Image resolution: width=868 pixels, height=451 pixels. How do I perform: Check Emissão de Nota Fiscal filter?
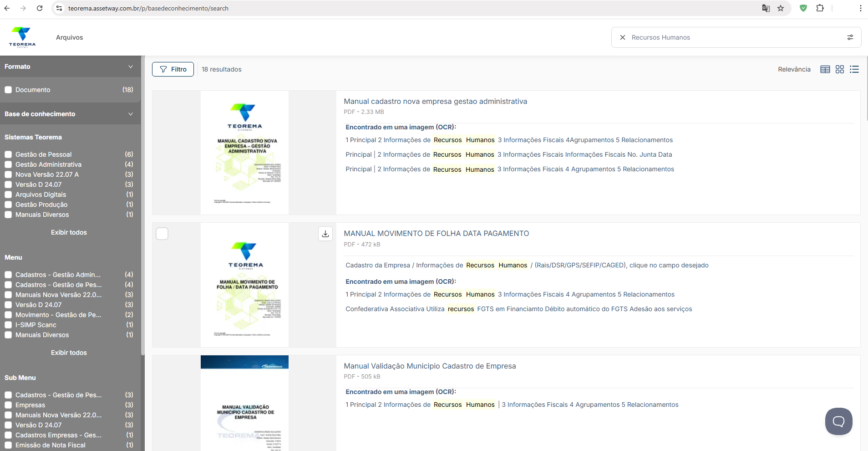[x=8, y=445]
